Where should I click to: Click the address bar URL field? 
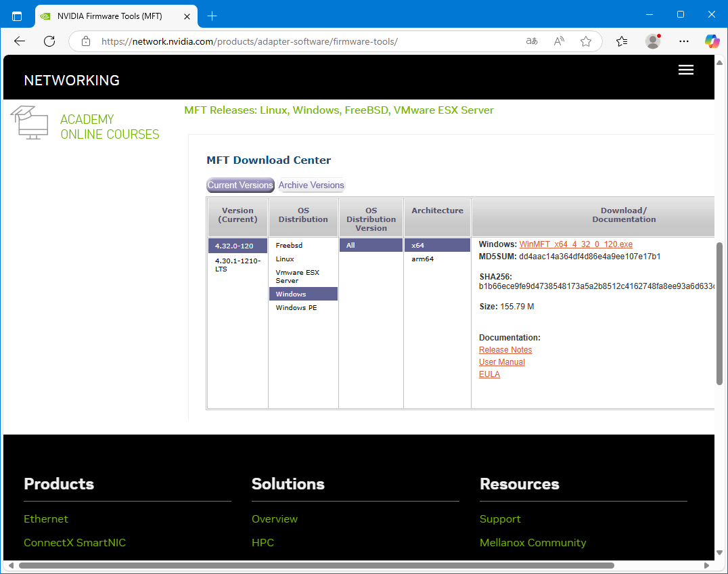304,41
